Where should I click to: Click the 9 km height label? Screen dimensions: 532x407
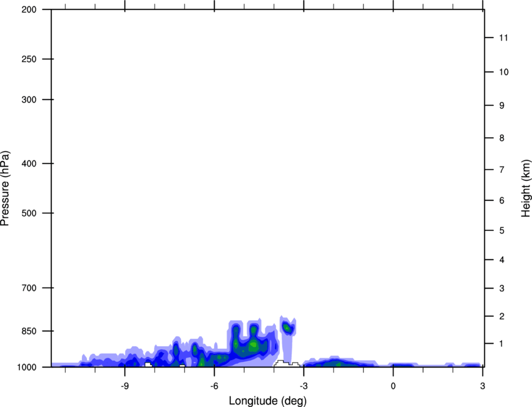[501, 106]
